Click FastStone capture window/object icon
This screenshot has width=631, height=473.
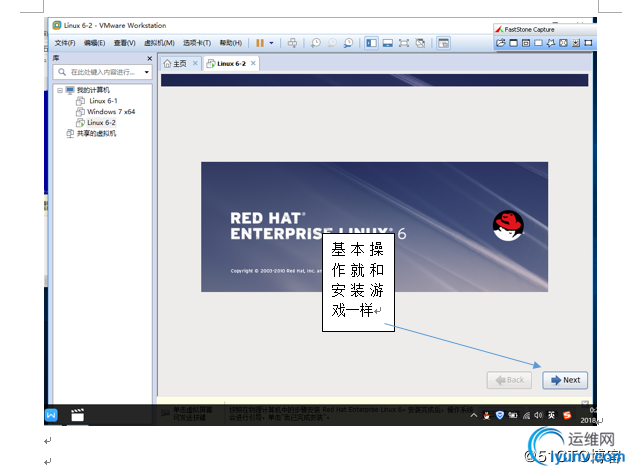click(x=526, y=43)
